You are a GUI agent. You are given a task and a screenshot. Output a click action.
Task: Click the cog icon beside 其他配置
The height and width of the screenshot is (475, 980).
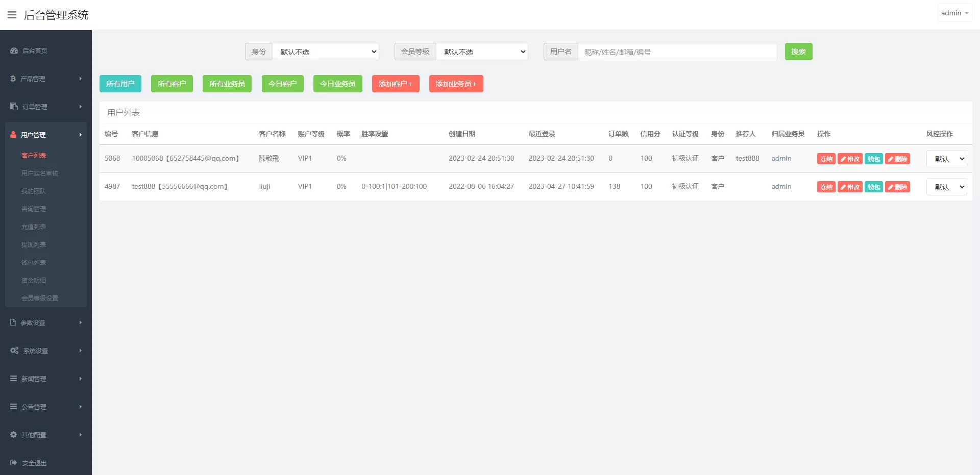[13, 435]
